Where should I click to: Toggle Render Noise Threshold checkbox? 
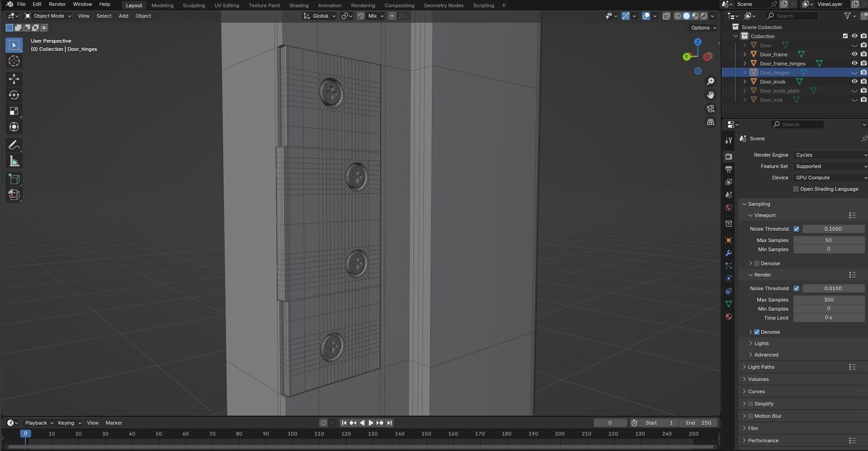coord(796,288)
